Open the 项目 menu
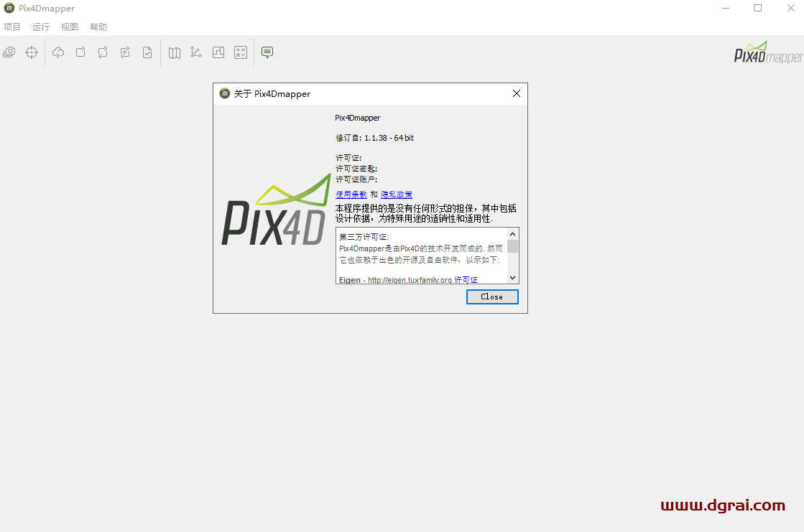Screen dimensions: 804x532 (x=11, y=27)
